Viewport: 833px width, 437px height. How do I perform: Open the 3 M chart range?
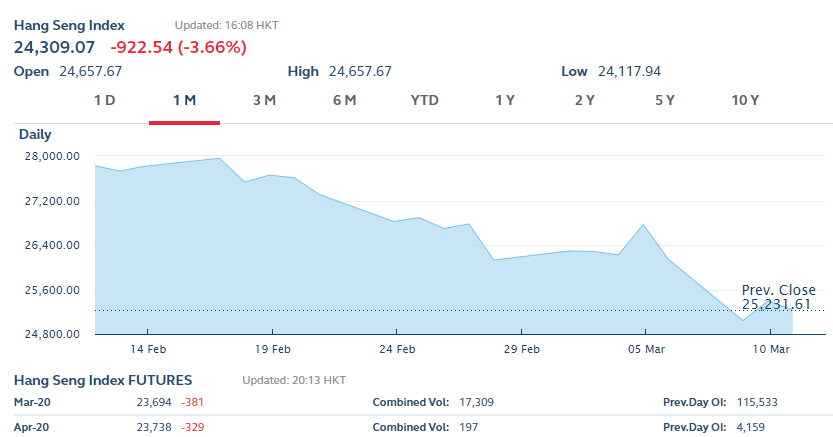coord(264,100)
